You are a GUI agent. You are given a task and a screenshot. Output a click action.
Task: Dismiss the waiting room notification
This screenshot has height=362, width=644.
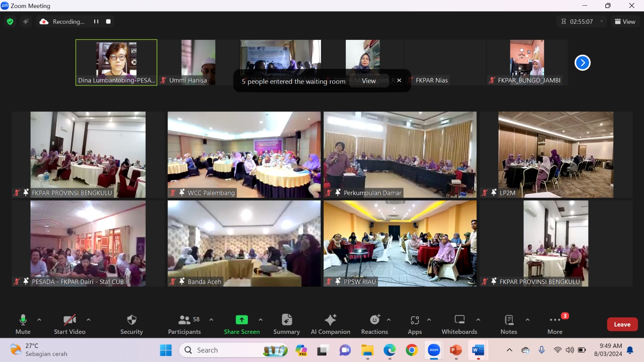[399, 80]
